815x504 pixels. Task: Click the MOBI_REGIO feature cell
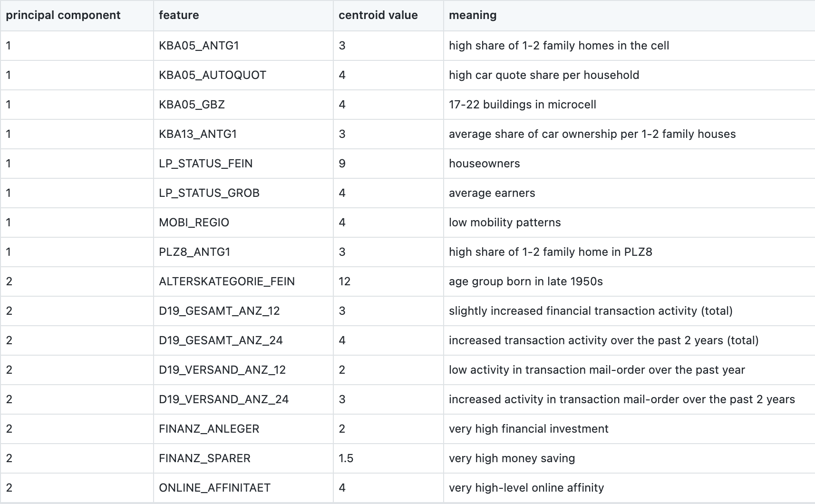(194, 223)
